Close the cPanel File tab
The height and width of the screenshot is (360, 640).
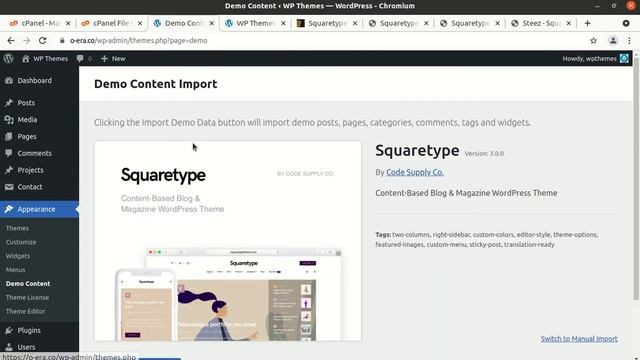tap(140, 23)
